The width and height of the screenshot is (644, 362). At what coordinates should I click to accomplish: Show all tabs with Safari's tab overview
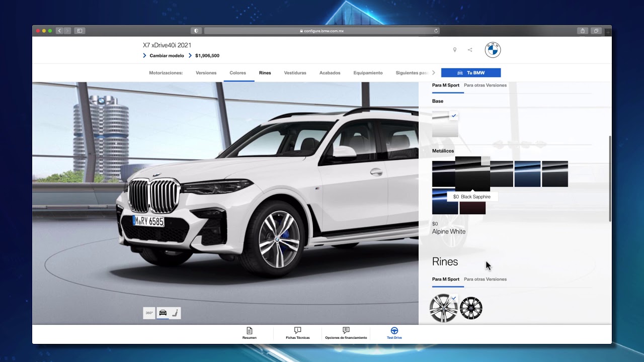(596, 31)
